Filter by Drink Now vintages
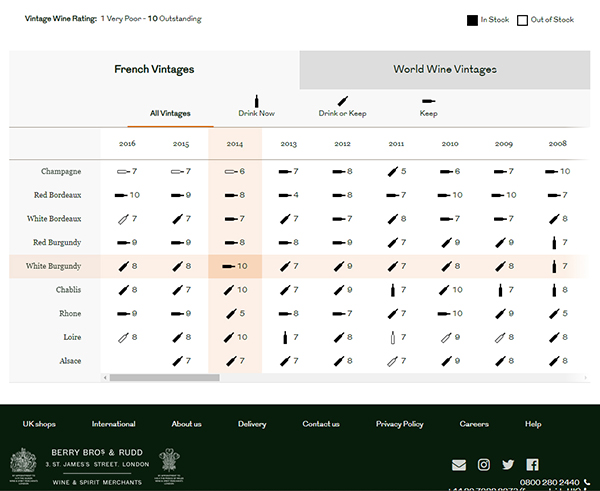This screenshot has height=491, width=600. [256, 107]
